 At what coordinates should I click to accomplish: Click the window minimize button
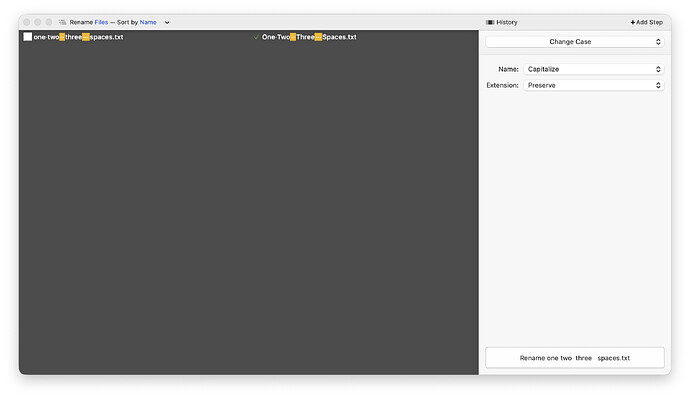37,22
